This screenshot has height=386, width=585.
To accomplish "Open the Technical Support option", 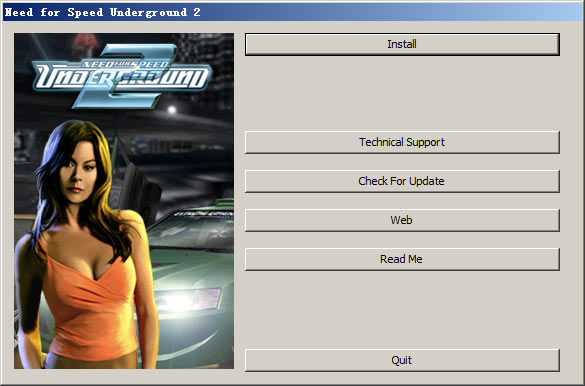I will coord(402,142).
